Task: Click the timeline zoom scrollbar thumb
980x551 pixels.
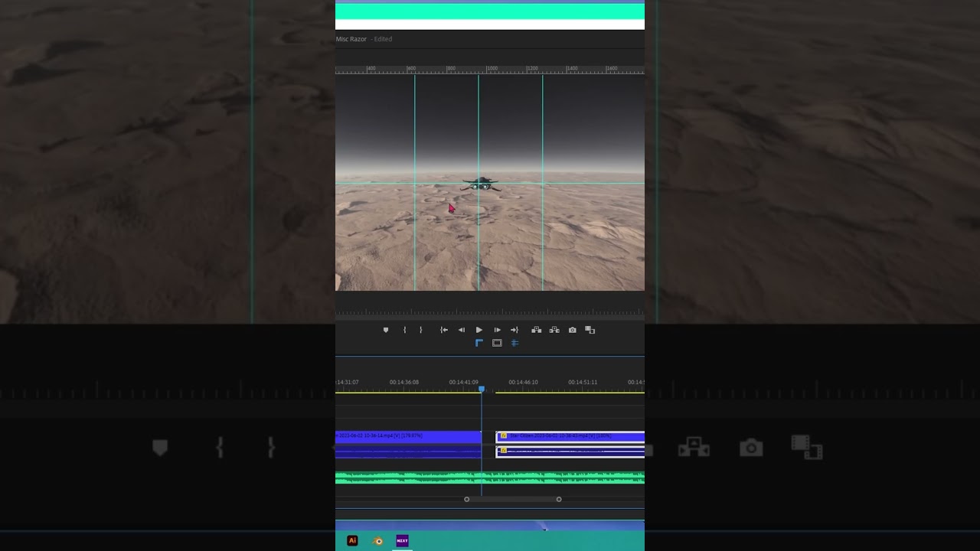Action: click(x=512, y=499)
